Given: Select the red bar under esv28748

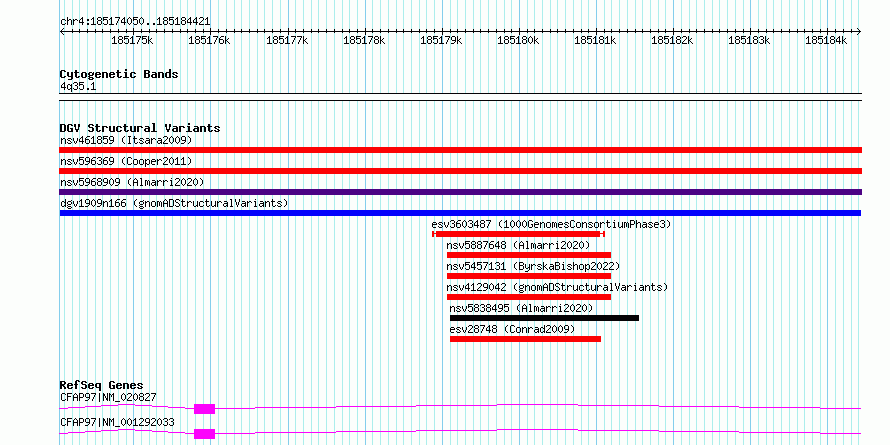Looking at the screenshot, I should click(x=526, y=339).
